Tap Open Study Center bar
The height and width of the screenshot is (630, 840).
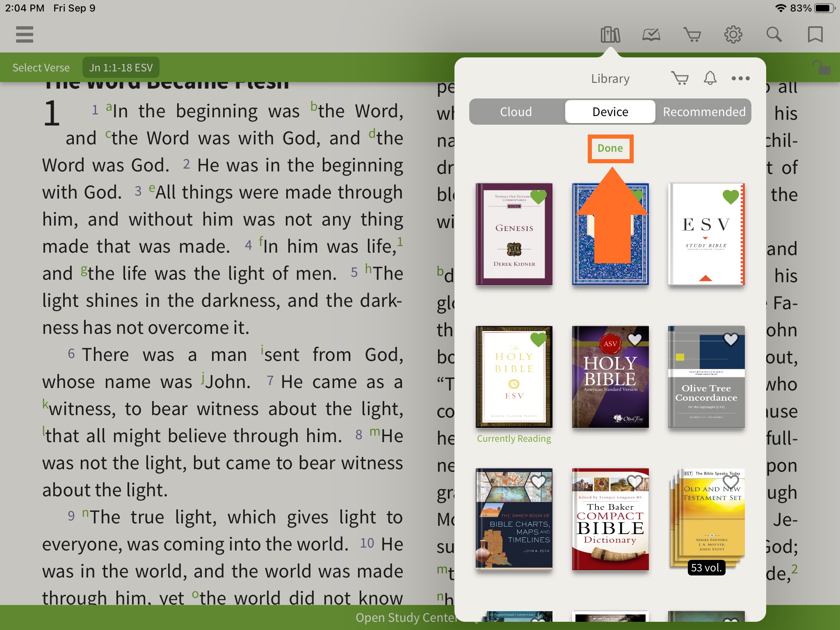tap(406, 617)
